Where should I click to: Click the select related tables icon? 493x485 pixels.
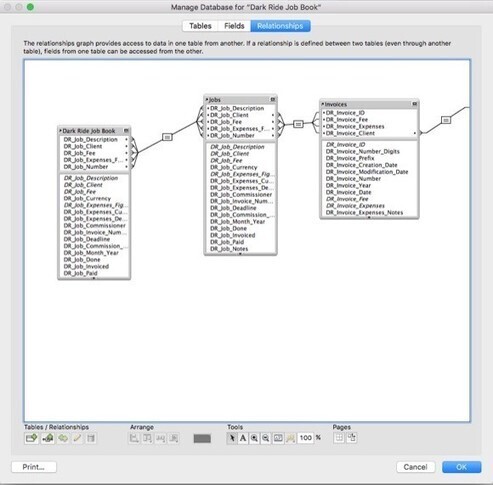tap(290, 438)
